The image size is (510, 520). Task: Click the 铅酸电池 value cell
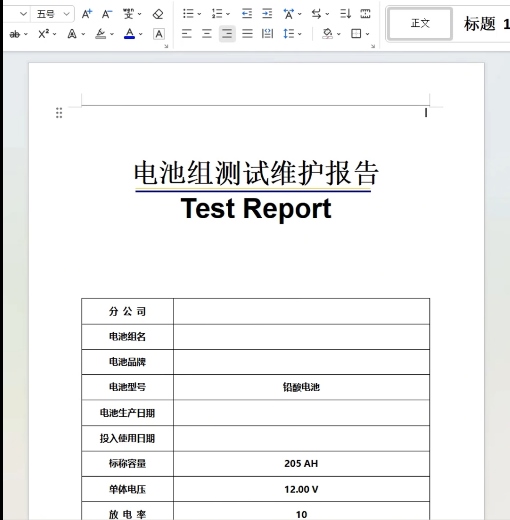pos(301,387)
